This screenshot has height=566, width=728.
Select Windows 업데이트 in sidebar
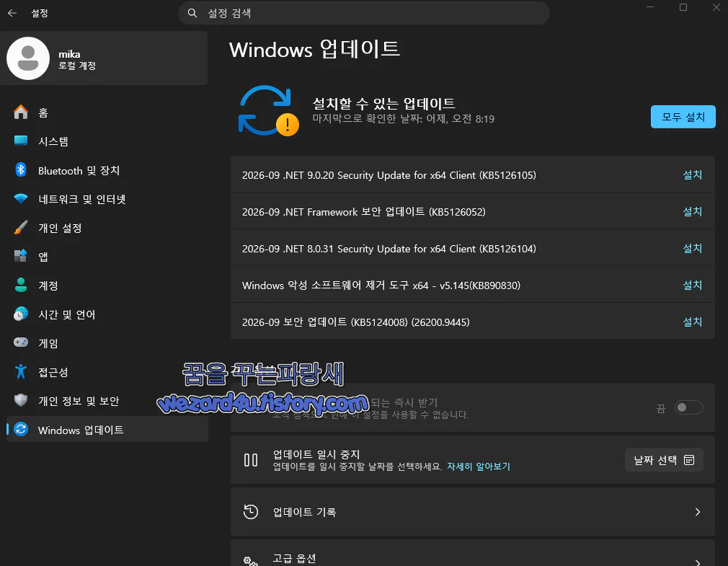[107, 430]
